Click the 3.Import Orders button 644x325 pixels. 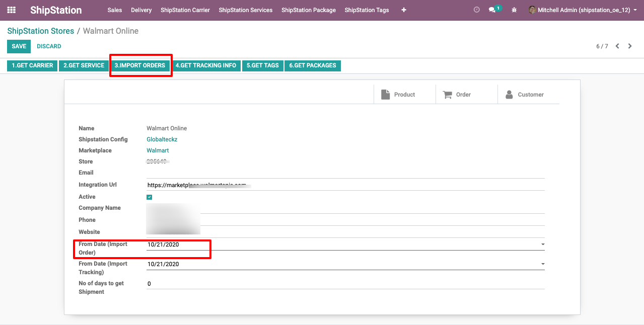tap(139, 65)
